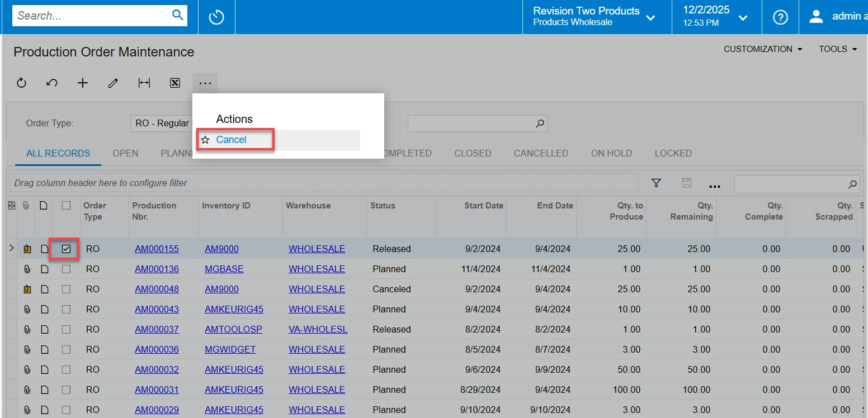
Task: Open inventory item MGWIDGET link
Action: tap(230, 350)
